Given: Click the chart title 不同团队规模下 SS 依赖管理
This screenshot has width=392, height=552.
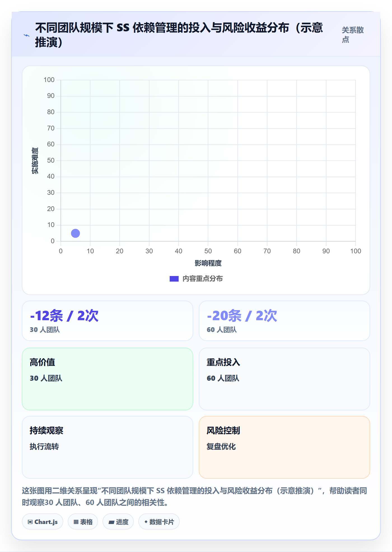Looking at the screenshot, I should tap(179, 35).
